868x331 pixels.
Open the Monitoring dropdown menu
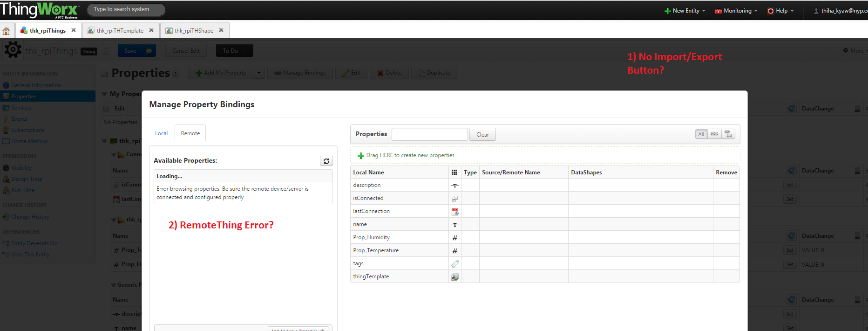[x=736, y=11]
